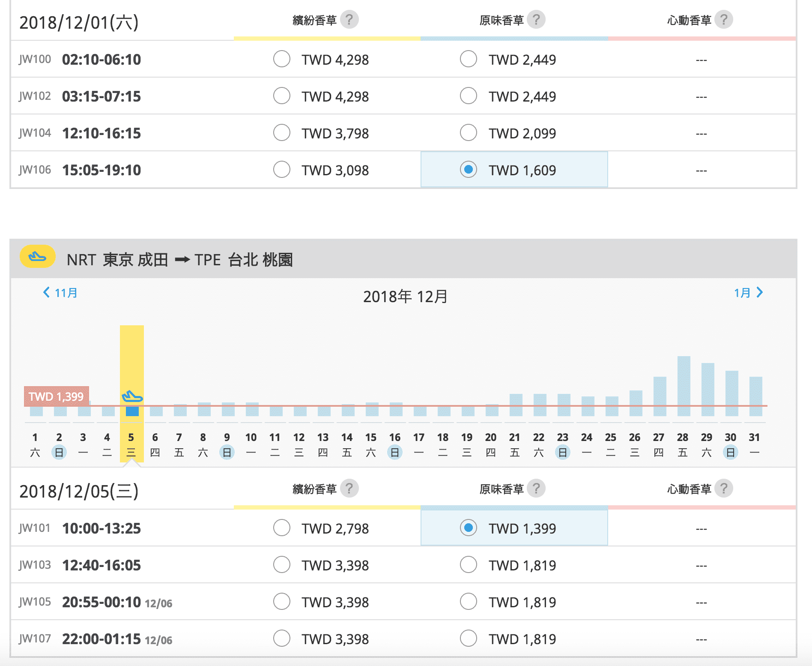Screen dimensions: 812x666
Task: Select JW106 繽紛香草 fare TWD 3,098
Action: (282, 170)
